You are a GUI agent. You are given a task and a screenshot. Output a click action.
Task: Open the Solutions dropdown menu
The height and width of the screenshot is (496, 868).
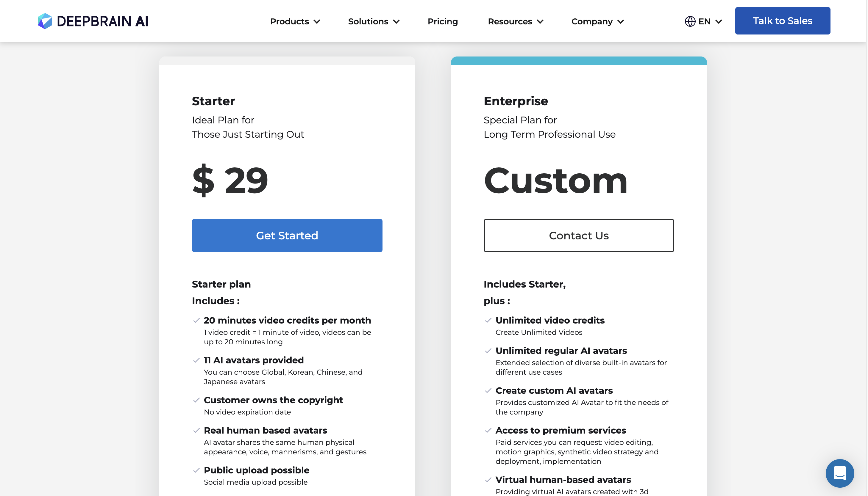(x=373, y=21)
